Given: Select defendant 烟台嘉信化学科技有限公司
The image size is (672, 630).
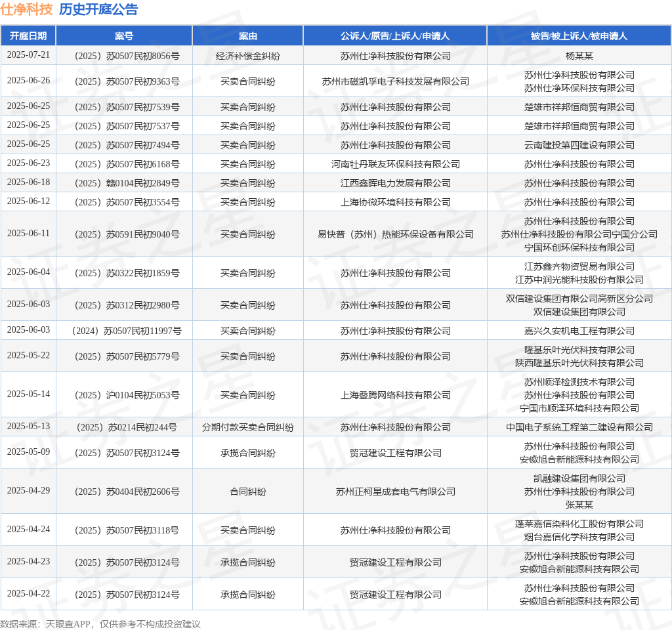Looking at the screenshot, I should click(579, 537).
